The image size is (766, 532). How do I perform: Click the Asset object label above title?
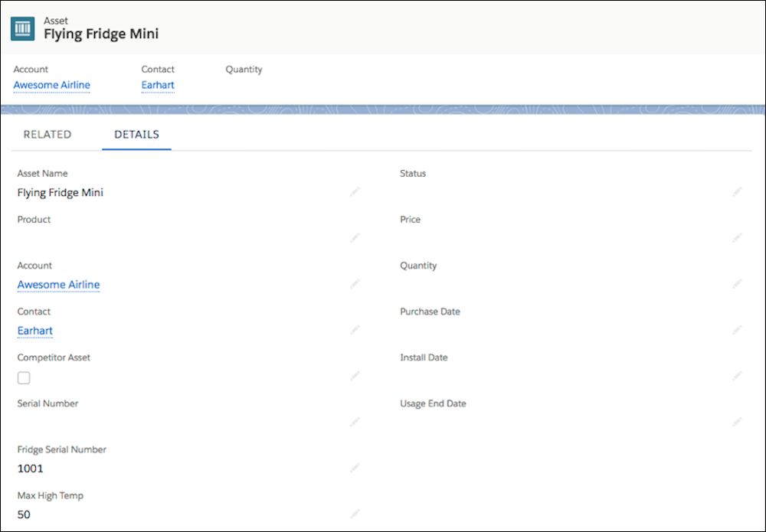coord(56,21)
